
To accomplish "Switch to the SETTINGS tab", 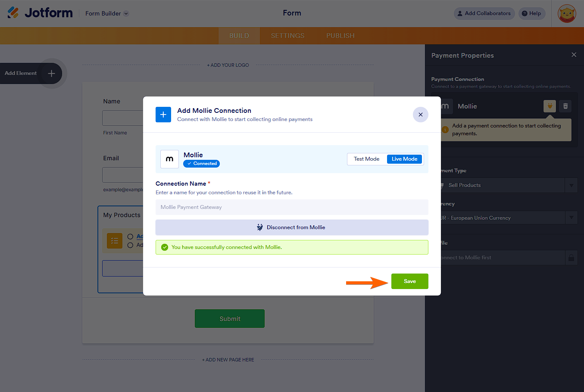I will tap(287, 36).
